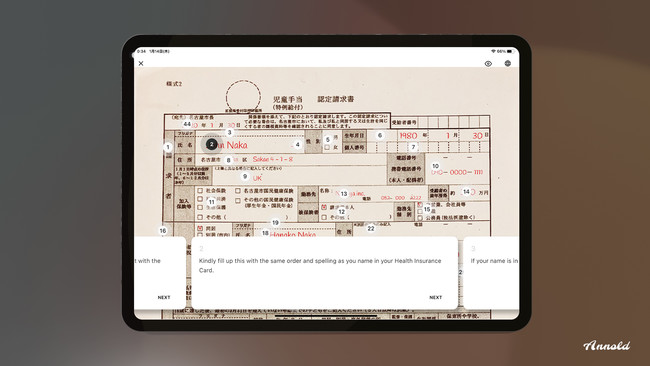Viewport: 650px width, 366px height.
Task: Click NEXT on the step 2 card
Action: coord(435,297)
